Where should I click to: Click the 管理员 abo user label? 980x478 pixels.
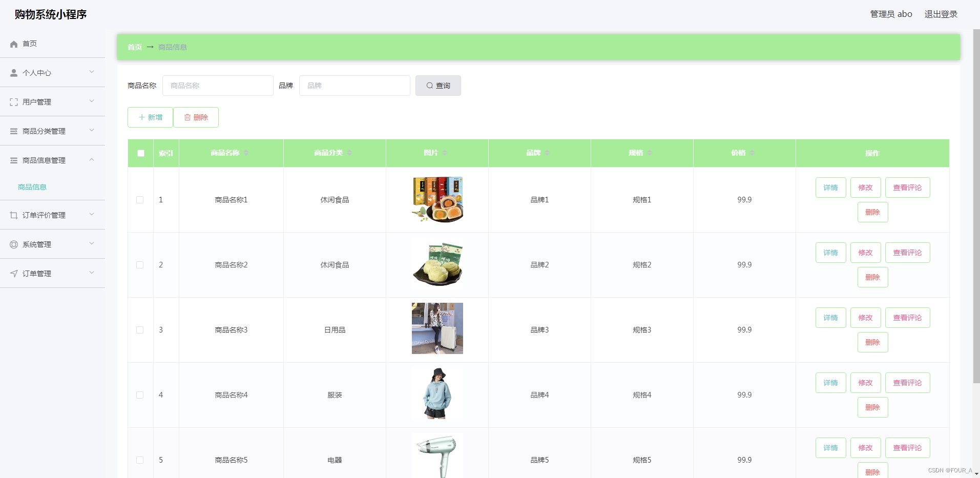click(x=891, y=14)
